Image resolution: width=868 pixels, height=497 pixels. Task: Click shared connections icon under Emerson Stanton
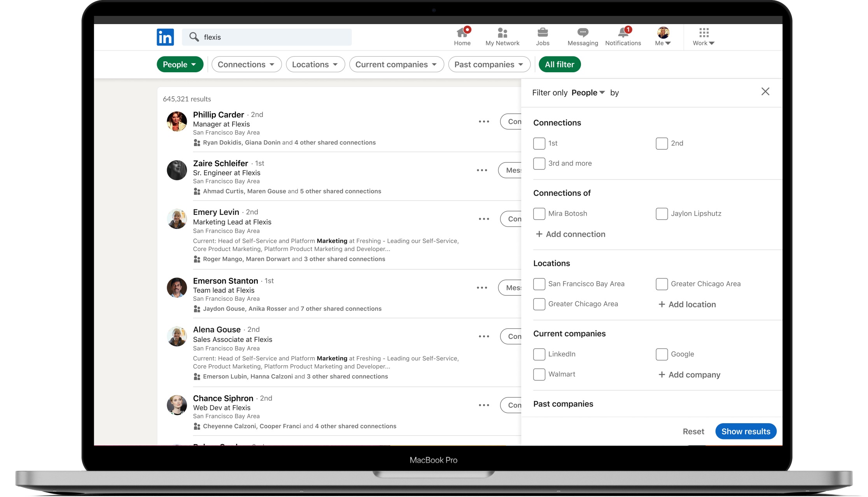[197, 309]
